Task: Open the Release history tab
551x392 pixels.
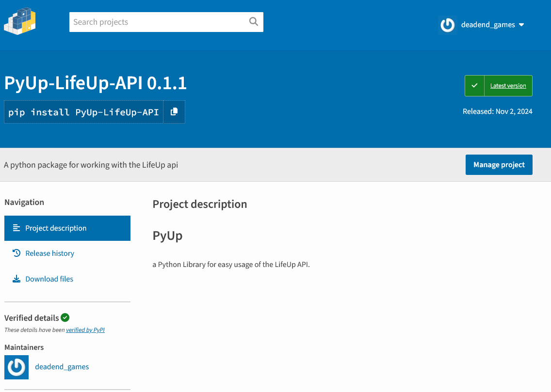Action: 49,253
